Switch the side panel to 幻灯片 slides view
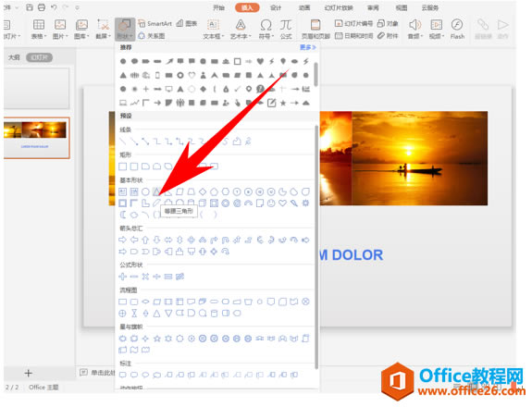The image size is (532, 407). coord(40,57)
